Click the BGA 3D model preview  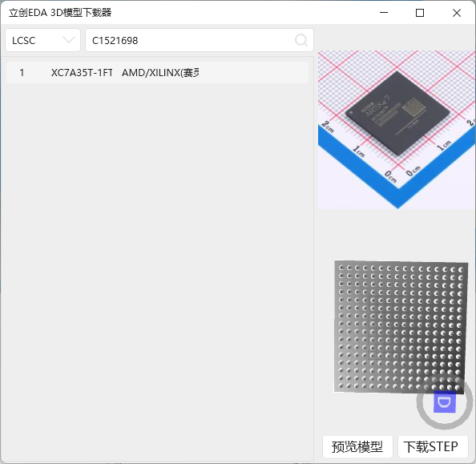401,327
